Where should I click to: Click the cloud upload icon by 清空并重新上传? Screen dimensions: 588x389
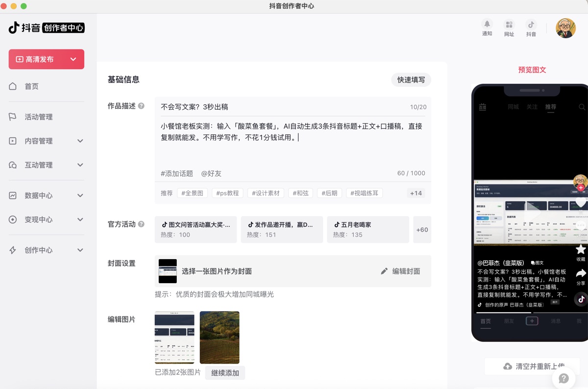pyautogui.click(x=508, y=366)
